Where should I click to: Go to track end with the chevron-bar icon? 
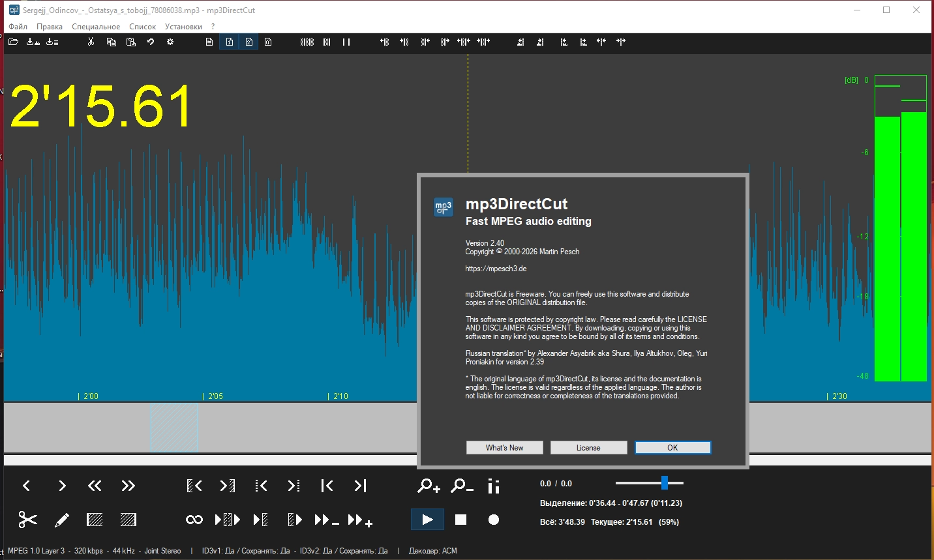pos(360,486)
